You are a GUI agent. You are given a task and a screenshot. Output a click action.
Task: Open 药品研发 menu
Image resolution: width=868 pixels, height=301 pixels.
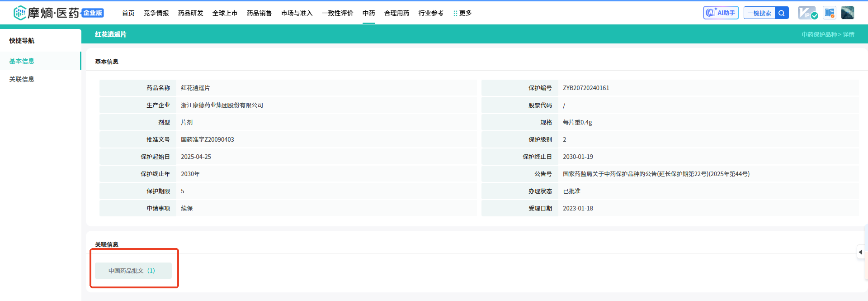(x=191, y=13)
